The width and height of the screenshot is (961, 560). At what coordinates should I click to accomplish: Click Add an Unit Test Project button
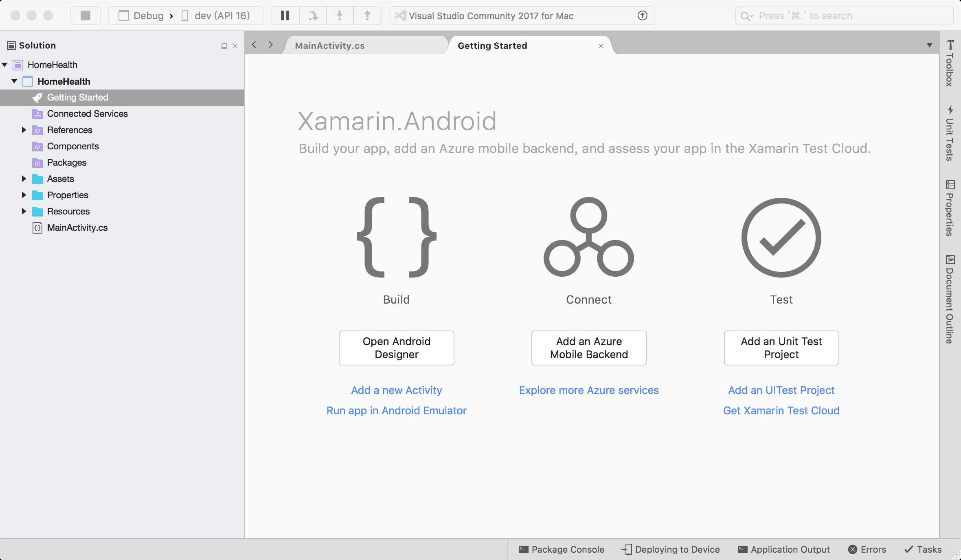coord(781,348)
